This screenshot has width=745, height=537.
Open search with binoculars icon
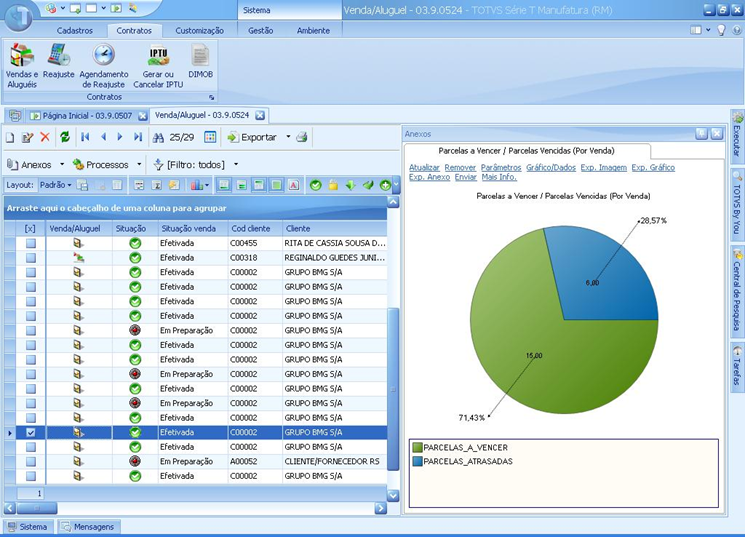pos(158,137)
